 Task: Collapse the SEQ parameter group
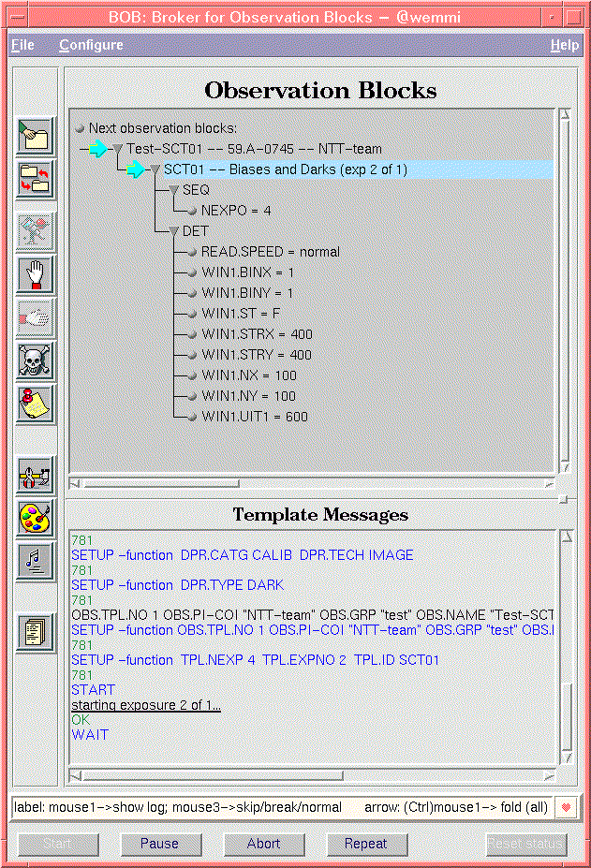174,190
